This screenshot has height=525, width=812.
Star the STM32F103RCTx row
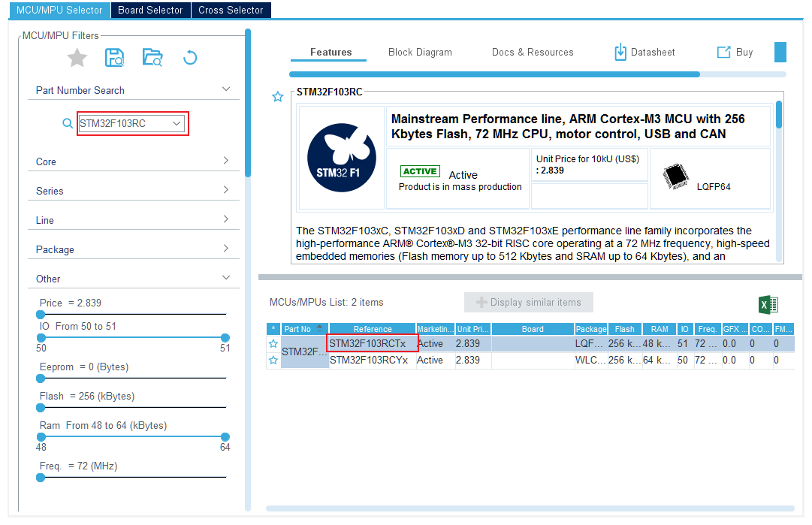click(273, 344)
